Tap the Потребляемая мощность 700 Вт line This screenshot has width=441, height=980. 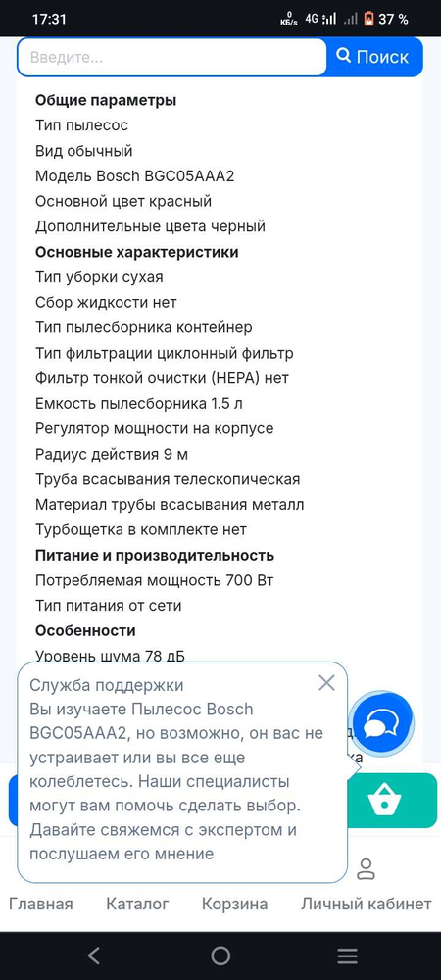154,580
